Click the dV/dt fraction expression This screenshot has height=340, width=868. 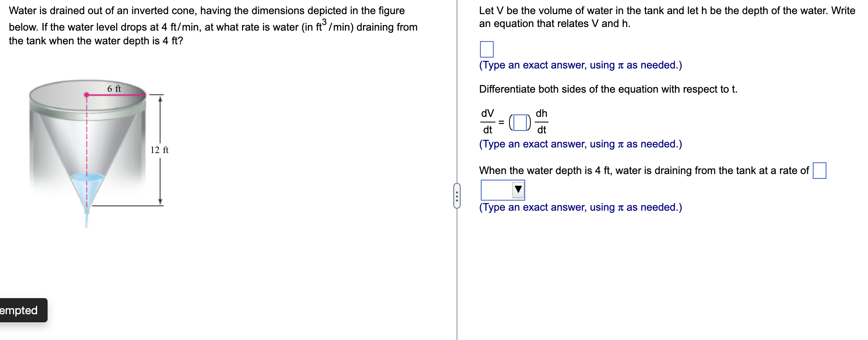tap(487, 120)
